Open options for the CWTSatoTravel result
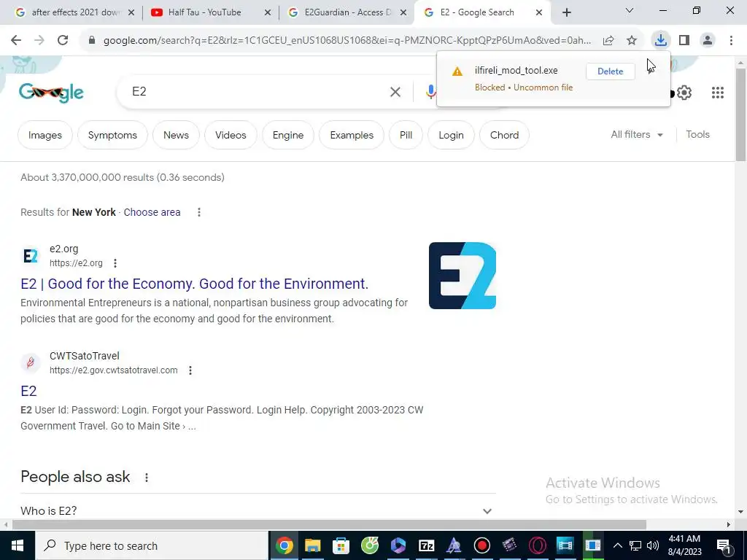 [x=190, y=370]
